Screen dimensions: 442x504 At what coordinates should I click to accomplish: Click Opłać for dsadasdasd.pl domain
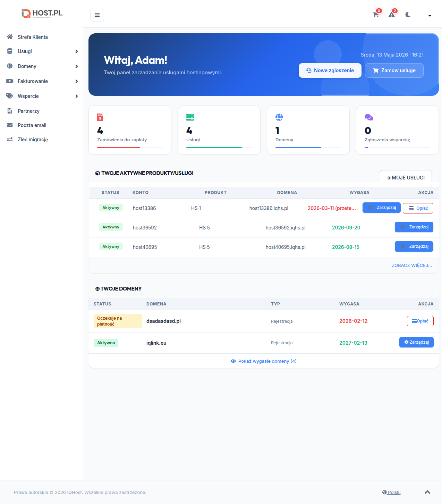tap(420, 321)
